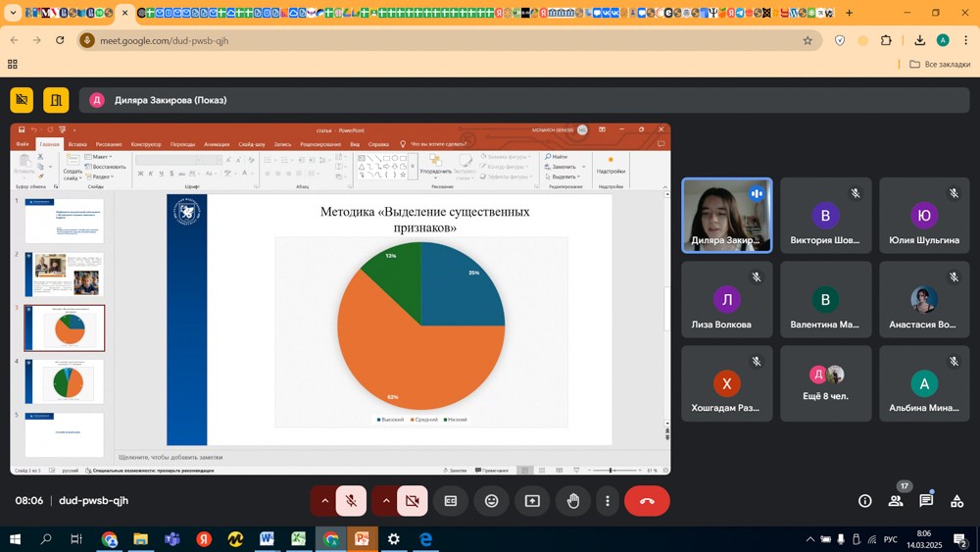The width and height of the screenshot is (980, 552).
Task: Show the participants list panel
Action: [x=896, y=501]
